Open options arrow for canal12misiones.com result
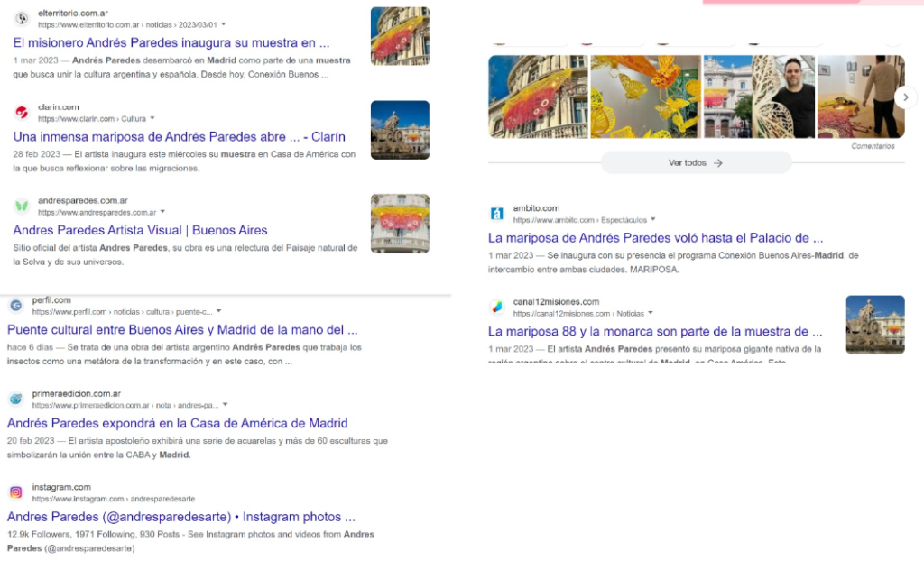Screen dimensions: 924x570 click(651, 313)
